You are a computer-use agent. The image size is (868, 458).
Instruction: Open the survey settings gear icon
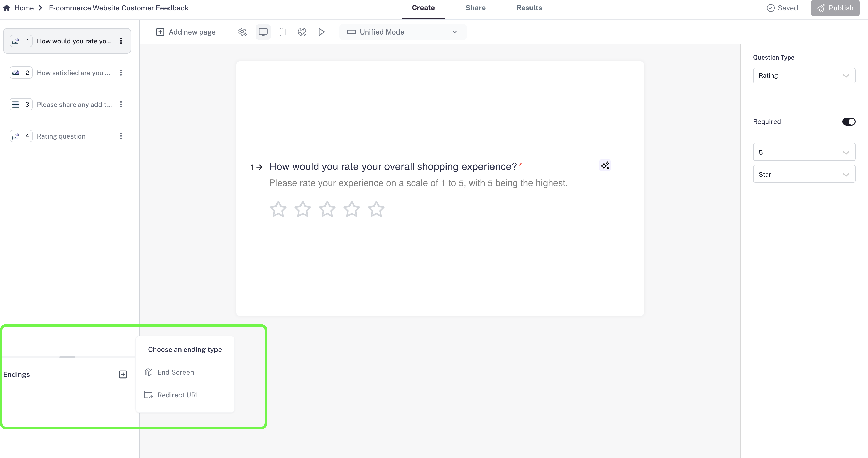click(242, 32)
